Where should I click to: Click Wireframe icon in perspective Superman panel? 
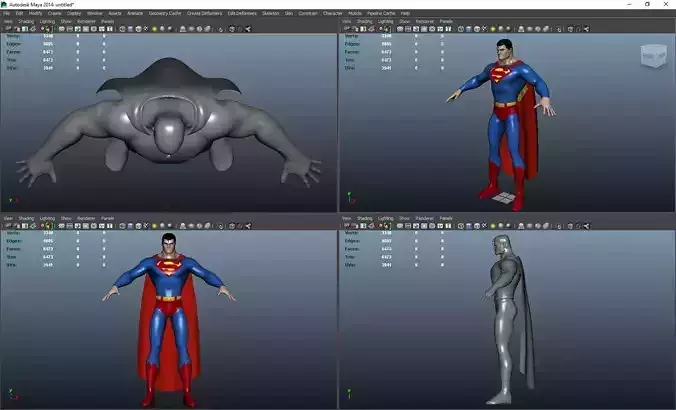point(461,29)
